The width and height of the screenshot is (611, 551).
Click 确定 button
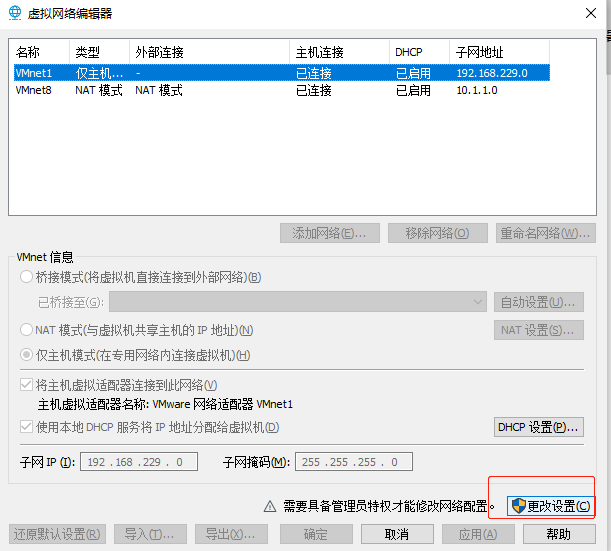316,534
